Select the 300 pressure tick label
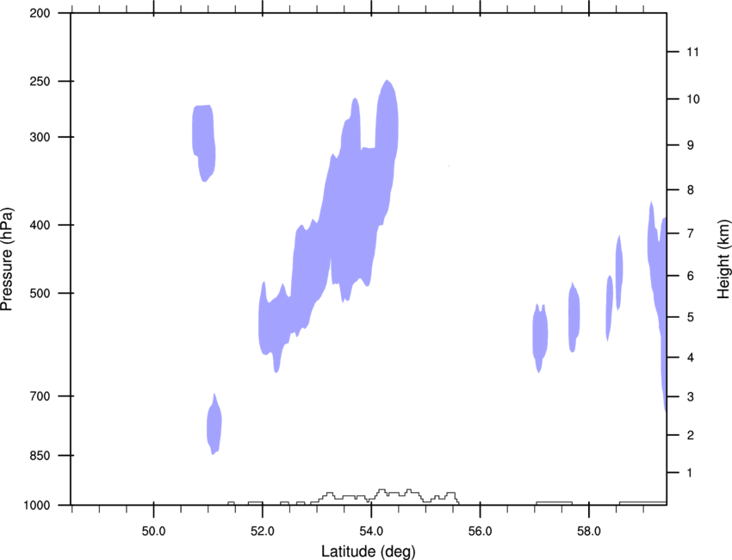 40,137
